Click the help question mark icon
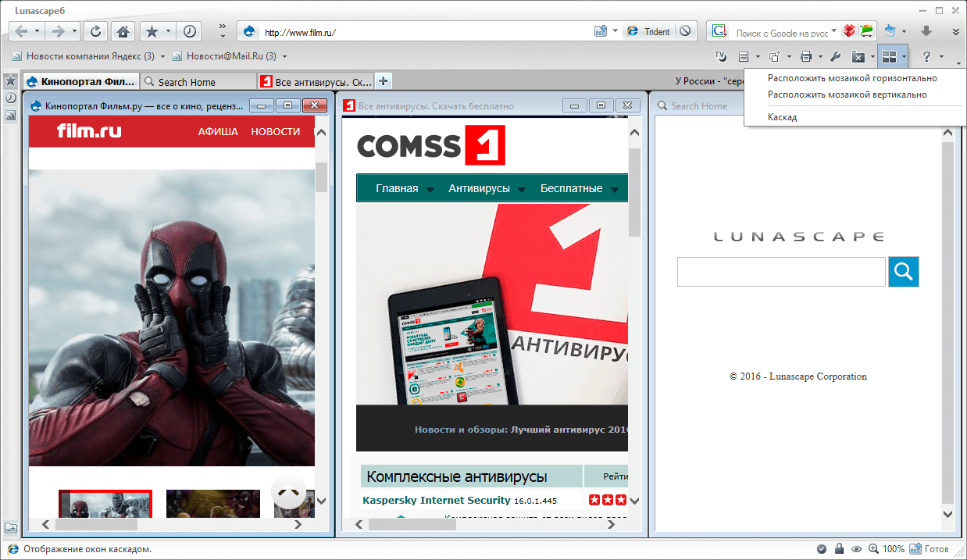Screen dimensions: 967x560 coord(926,56)
